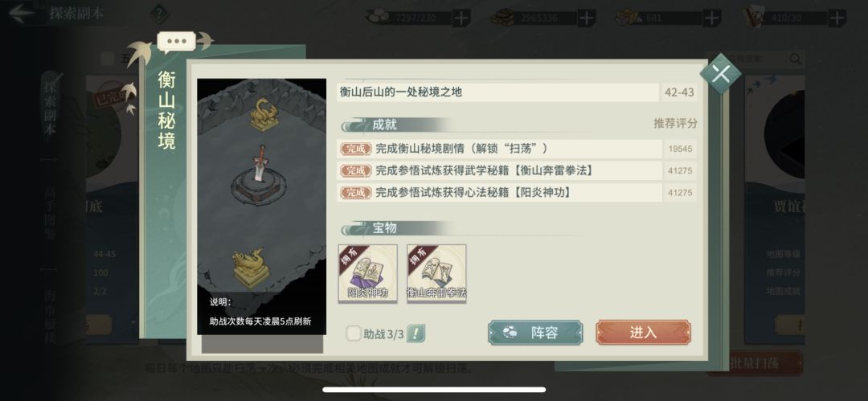Close the 衡山秘境 dialog with crossed swords
The height and width of the screenshot is (401, 868).
pos(720,74)
